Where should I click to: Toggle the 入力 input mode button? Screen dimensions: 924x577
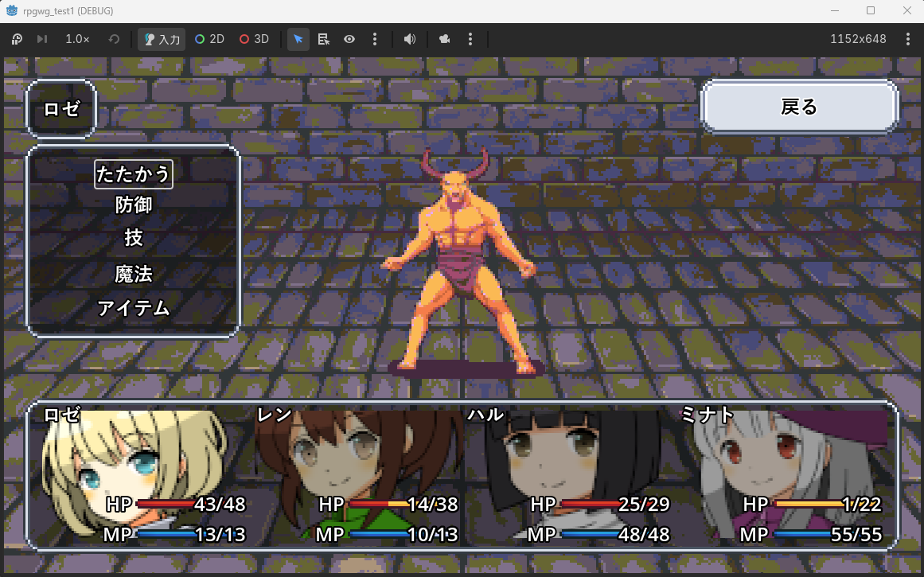(162, 39)
